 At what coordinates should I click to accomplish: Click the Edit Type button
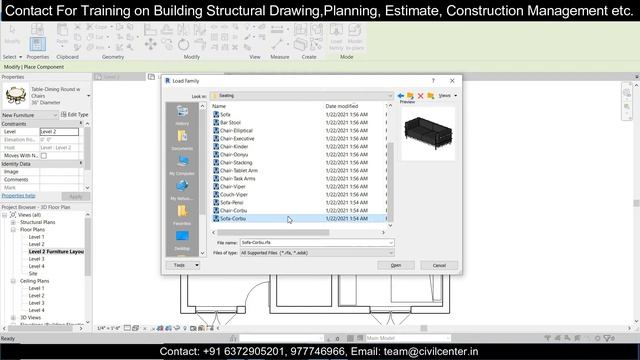point(74,115)
